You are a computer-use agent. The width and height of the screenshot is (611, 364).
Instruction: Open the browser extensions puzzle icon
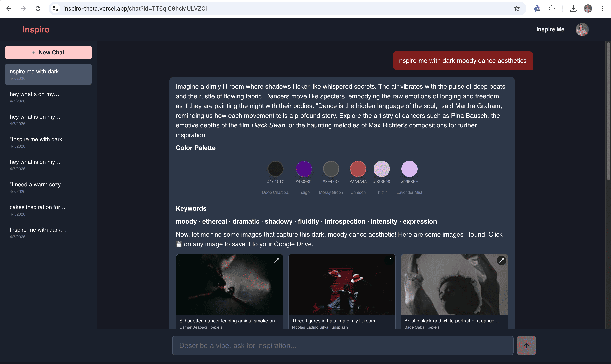tap(552, 8)
